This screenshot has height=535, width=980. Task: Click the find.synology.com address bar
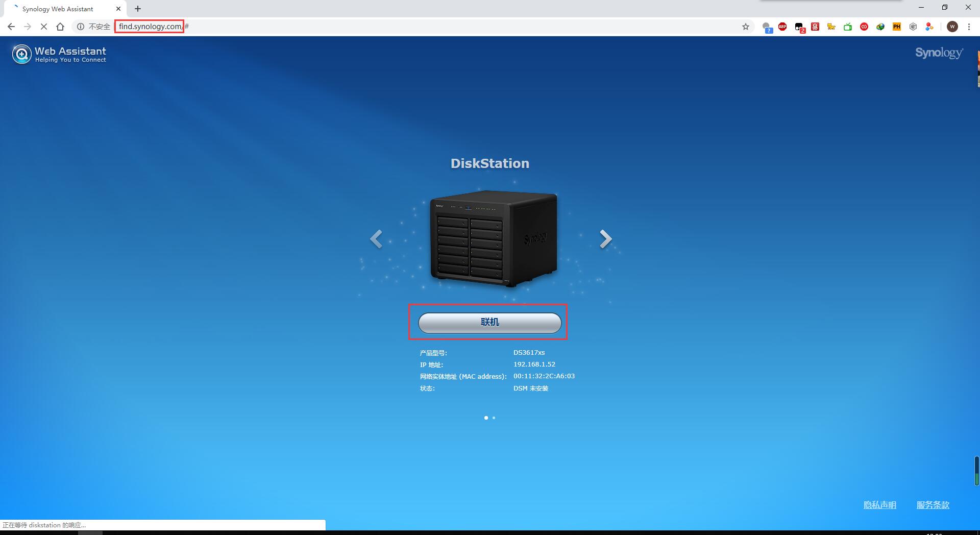coord(150,27)
